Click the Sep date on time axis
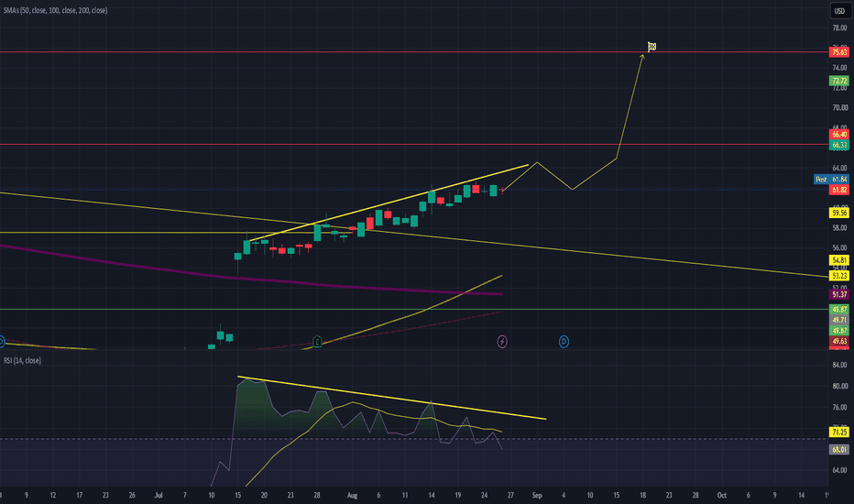 pos(537,495)
